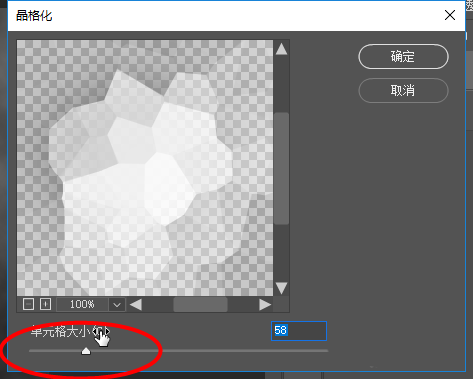Click the cell size value field 58

point(299,331)
